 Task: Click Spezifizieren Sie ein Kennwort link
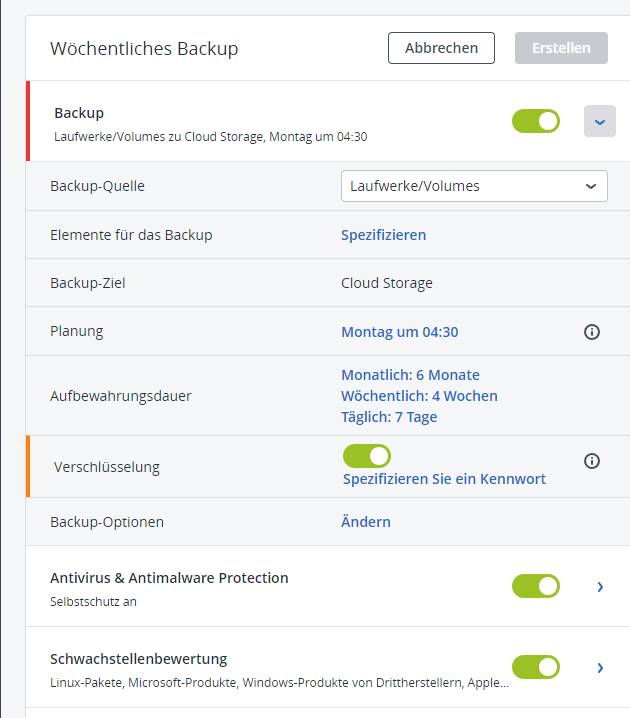[x=444, y=479]
